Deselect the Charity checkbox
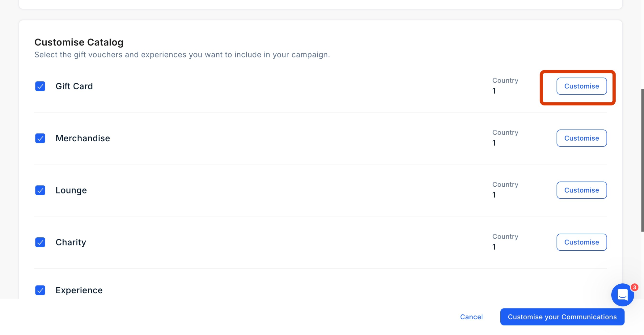This screenshot has height=335, width=644. pos(40,242)
